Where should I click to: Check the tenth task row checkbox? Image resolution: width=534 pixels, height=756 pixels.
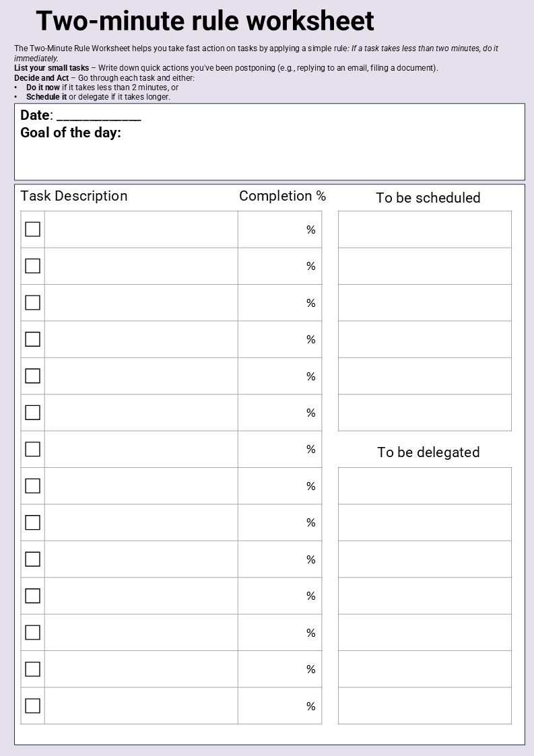(x=32, y=559)
